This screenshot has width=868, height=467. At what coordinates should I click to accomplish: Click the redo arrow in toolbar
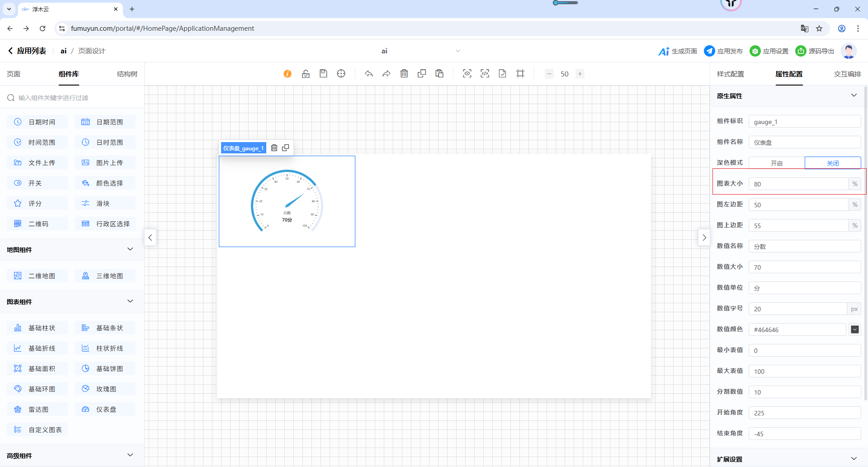[x=387, y=74]
